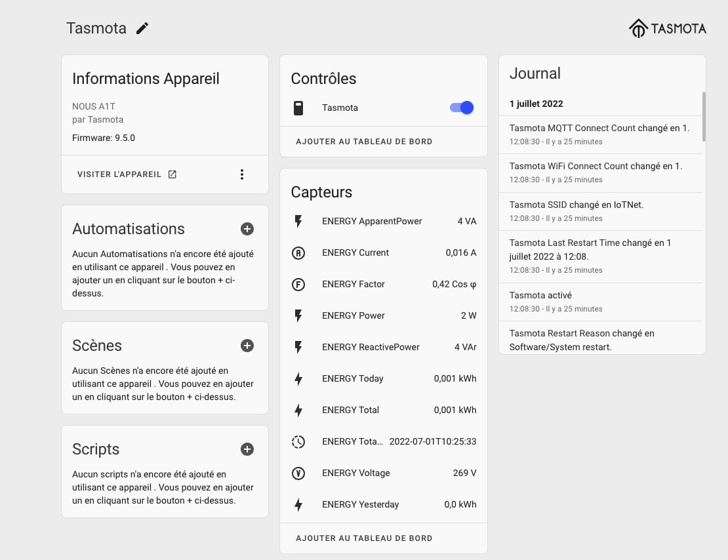This screenshot has width=728, height=560.
Task: Open the ENERGY Factor sensor entry
Action: coord(384,284)
